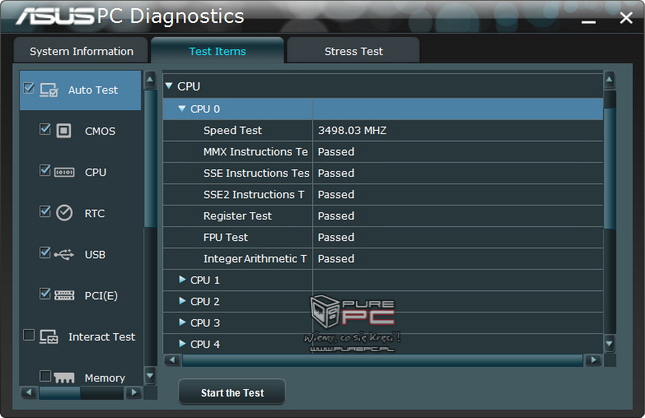Expand the CPU 4 node
645x418 pixels.
point(182,343)
